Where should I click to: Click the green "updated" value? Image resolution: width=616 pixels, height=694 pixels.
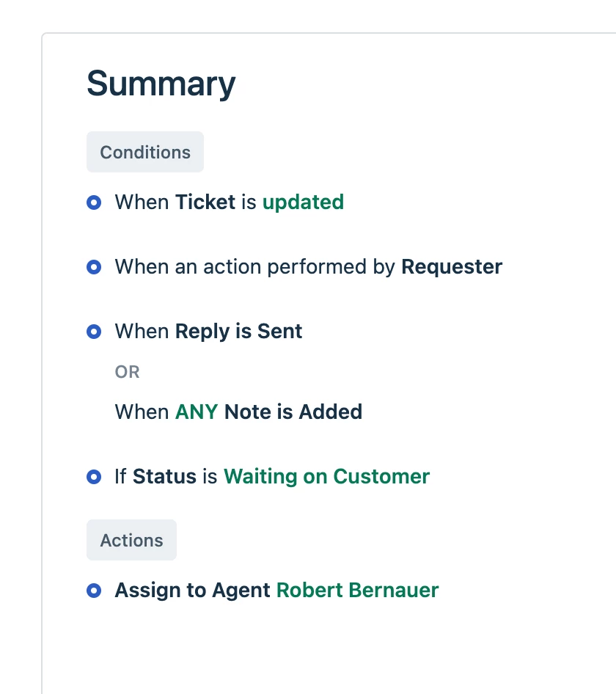tap(303, 202)
